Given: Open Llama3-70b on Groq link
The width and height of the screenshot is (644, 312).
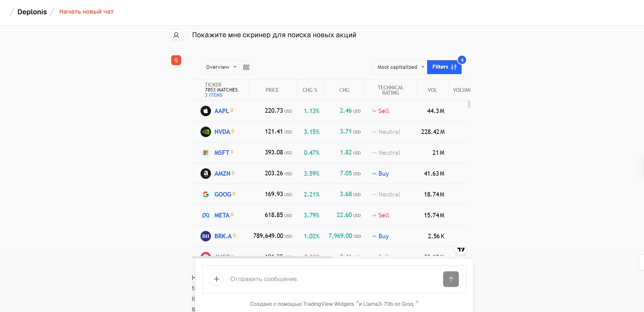Looking at the screenshot, I should click(x=388, y=304).
